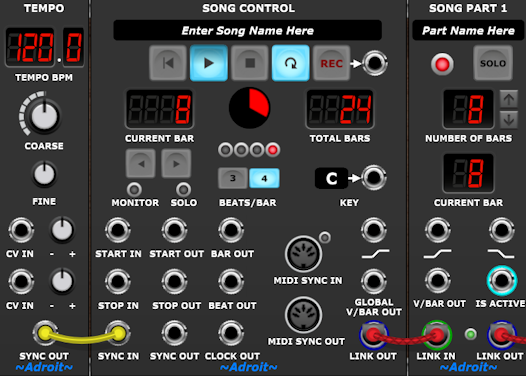
Task: Select 4 beats per bar
Action: (x=264, y=178)
